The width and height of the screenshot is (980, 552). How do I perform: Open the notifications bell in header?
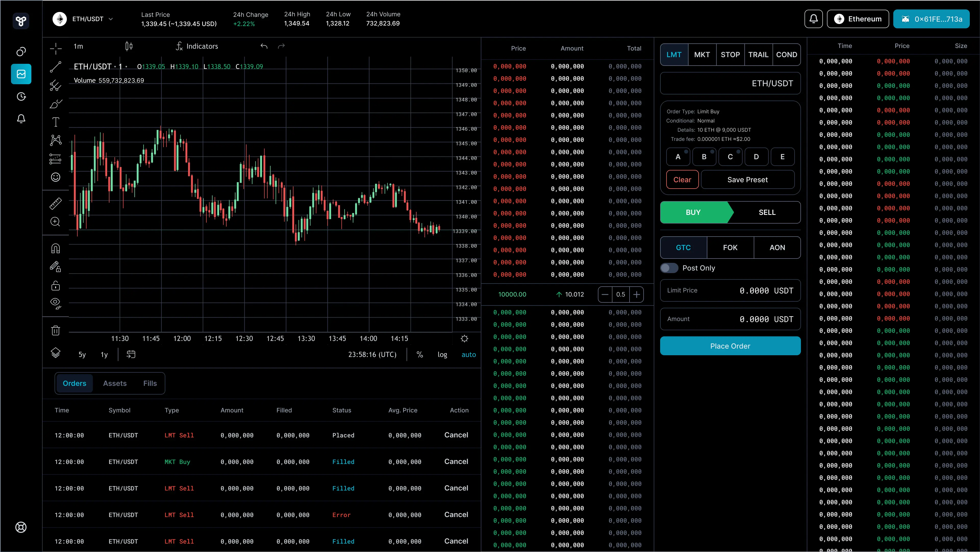813,19
